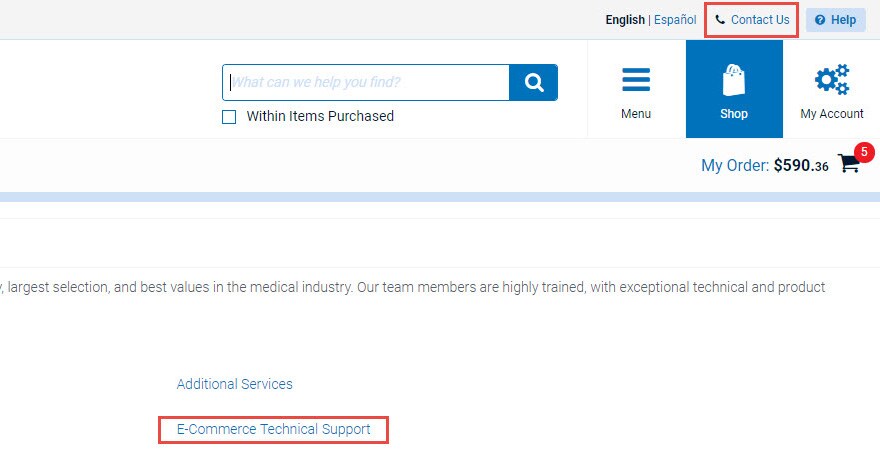Click the question mark Help icon
The width and height of the screenshot is (880, 466).
pos(820,20)
